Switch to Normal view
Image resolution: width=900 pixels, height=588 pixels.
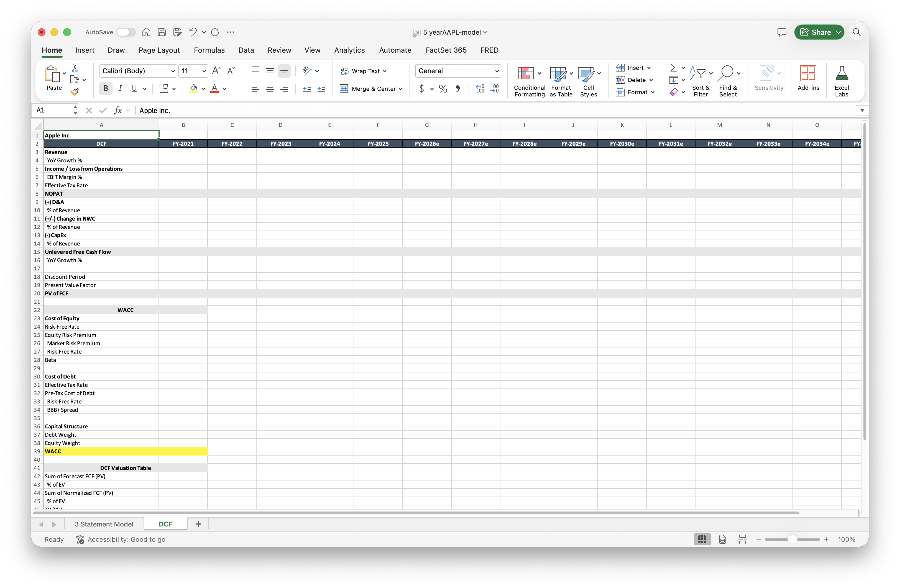pos(702,539)
